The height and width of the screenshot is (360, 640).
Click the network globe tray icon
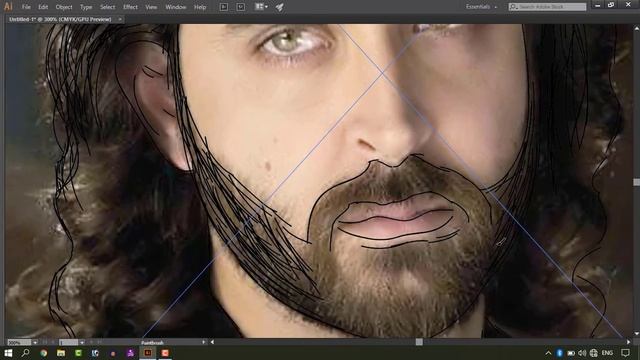(594, 353)
